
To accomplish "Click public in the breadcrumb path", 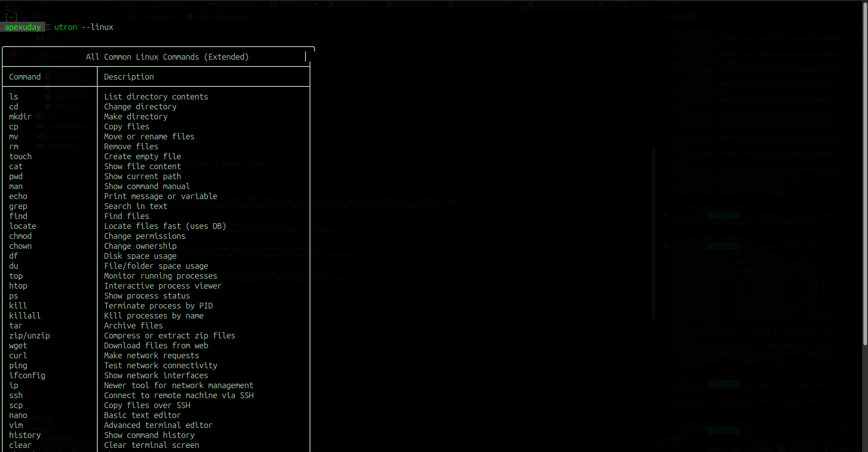I will 132,16.
